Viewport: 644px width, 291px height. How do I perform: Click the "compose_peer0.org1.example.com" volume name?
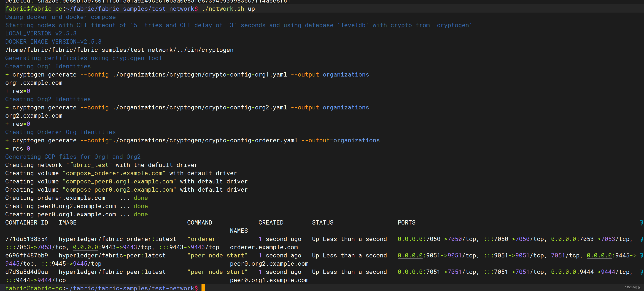119,182
